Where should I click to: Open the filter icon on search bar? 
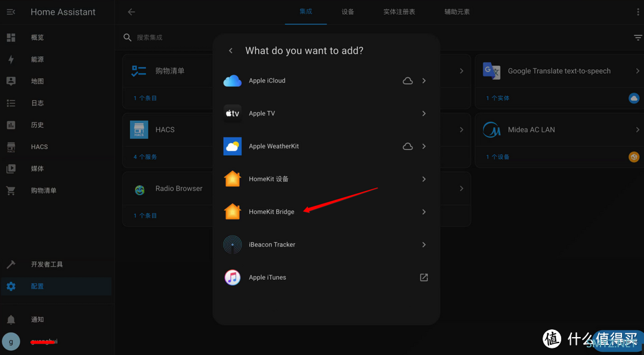coord(638,38)
